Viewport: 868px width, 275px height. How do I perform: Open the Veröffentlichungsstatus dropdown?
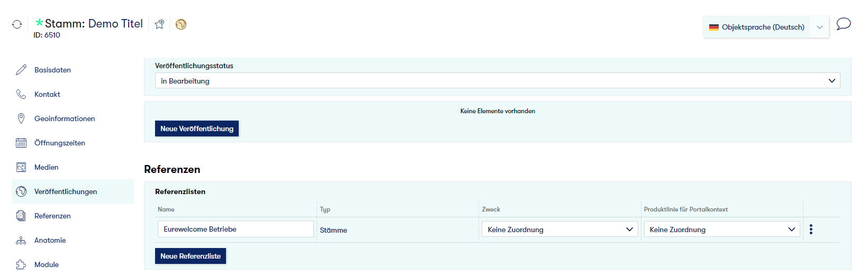(x=498, y=81)
